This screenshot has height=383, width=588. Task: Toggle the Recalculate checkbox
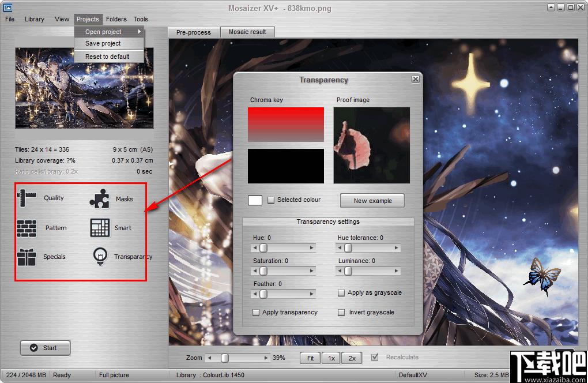(375, 357)
